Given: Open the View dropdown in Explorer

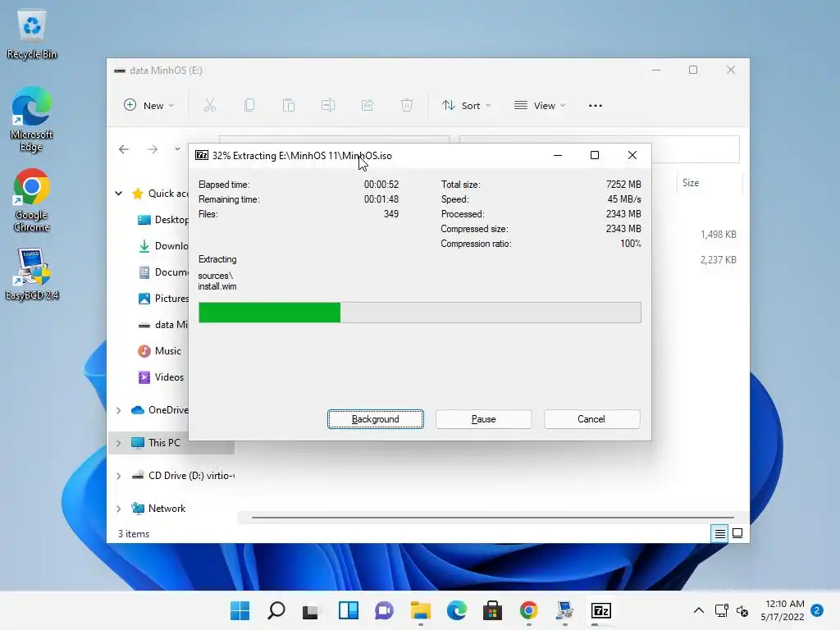Looking at the screenshot, I should coord(540,106).
